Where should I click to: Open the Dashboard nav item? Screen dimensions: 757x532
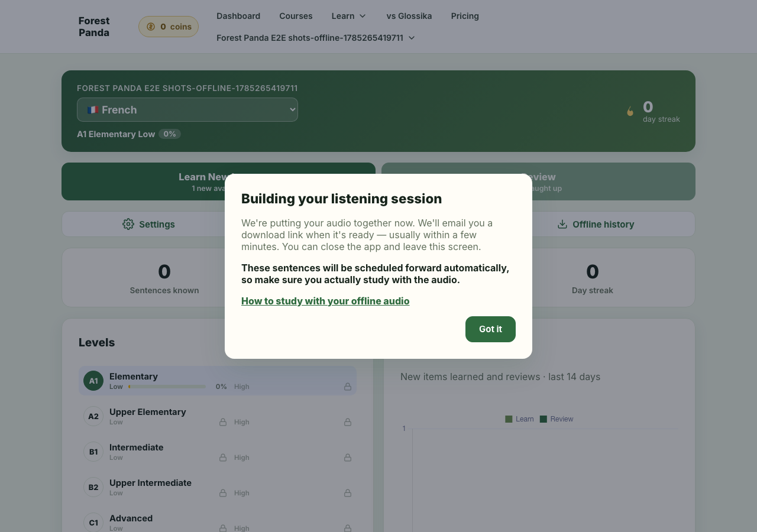tap(238, 16)
